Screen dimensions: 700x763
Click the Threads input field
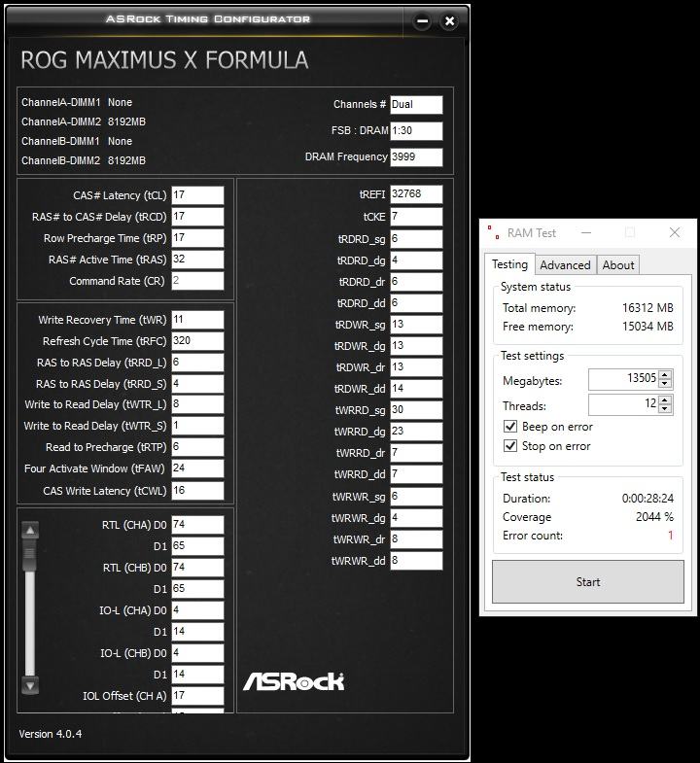pos(623,404)
